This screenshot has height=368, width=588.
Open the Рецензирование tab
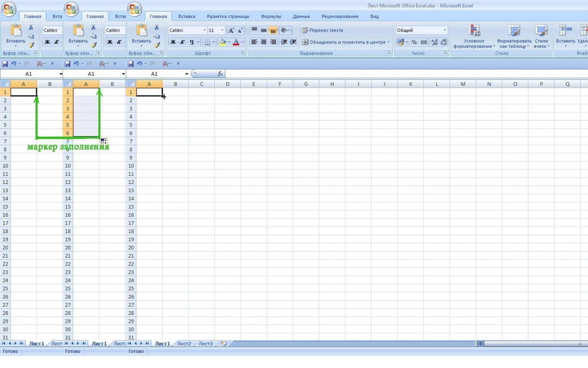coord(340,16)
